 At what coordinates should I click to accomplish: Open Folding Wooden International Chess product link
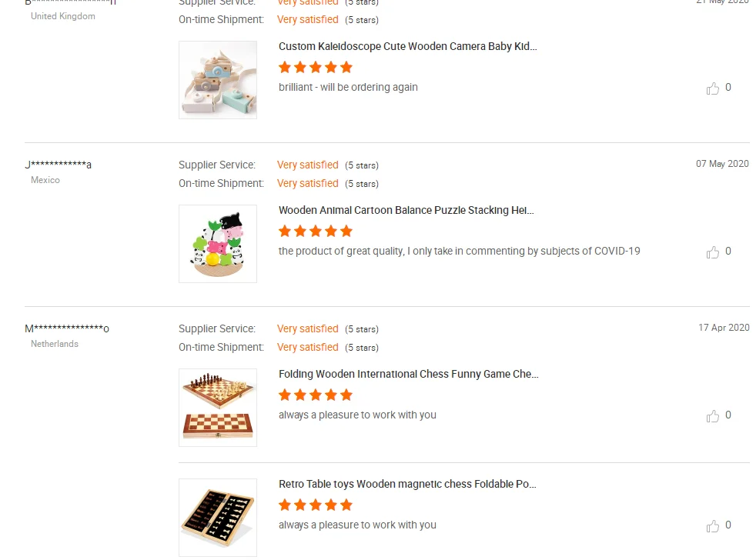click(409, 374)
